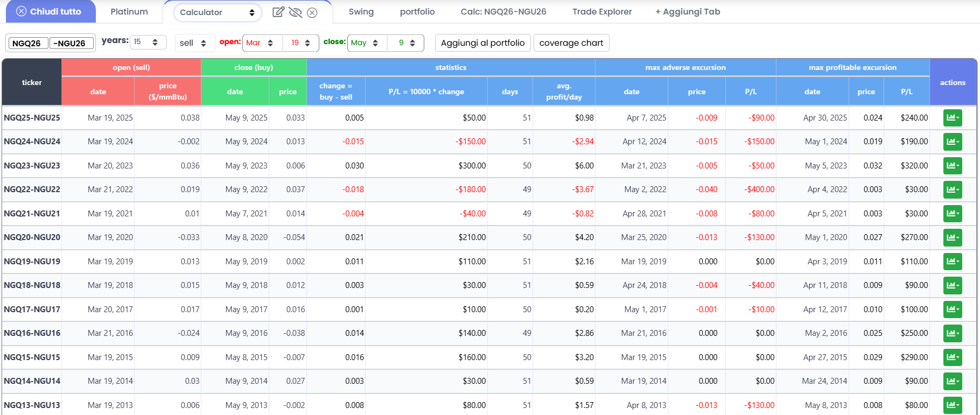
Task: Open the chart menu for NGQ16-NGU16 row
Action: click(953, 333)
